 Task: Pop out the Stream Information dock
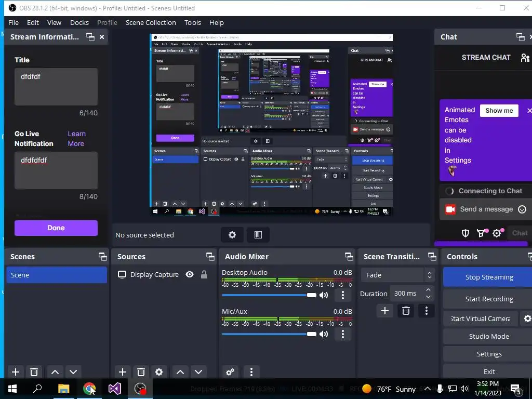(x=90, y=37)
